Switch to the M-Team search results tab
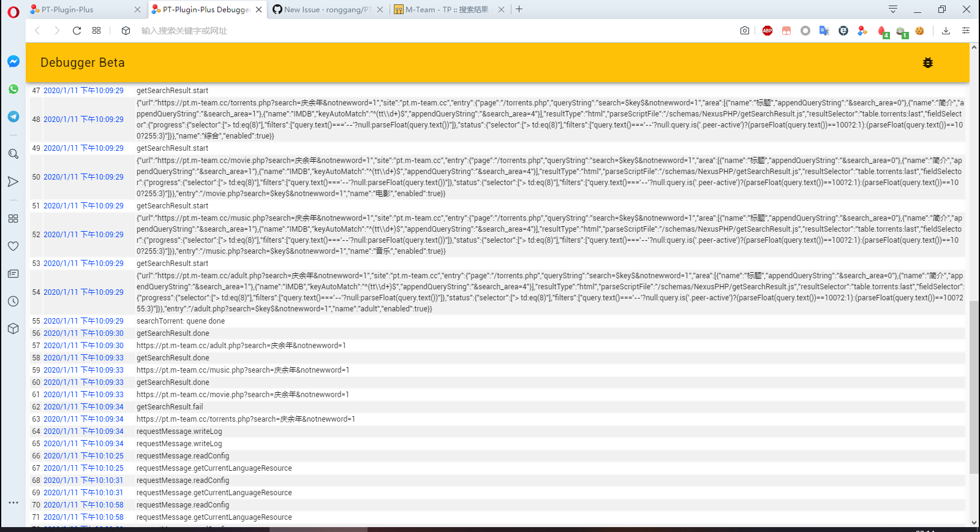 (x=450, y=10)
